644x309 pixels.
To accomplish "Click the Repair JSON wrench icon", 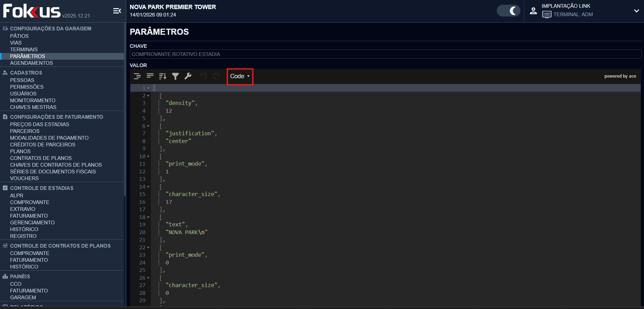I will (188, 76).
